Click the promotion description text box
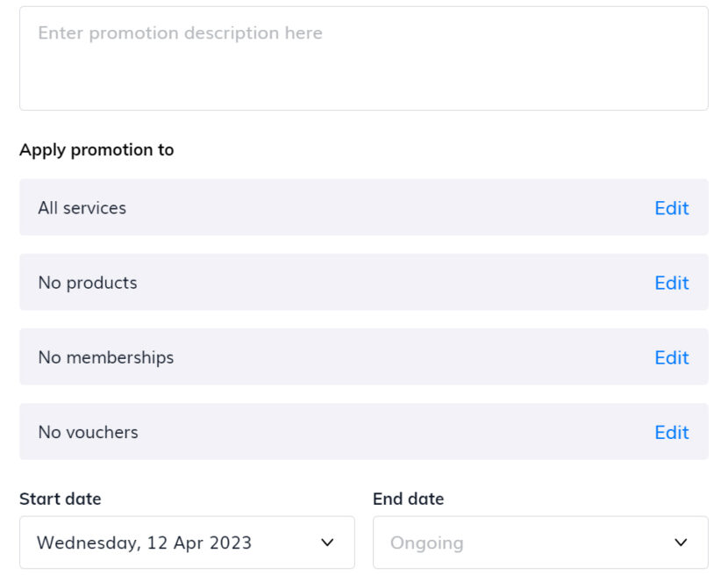The height and width of the screenshot is (575, 728). 363,57
